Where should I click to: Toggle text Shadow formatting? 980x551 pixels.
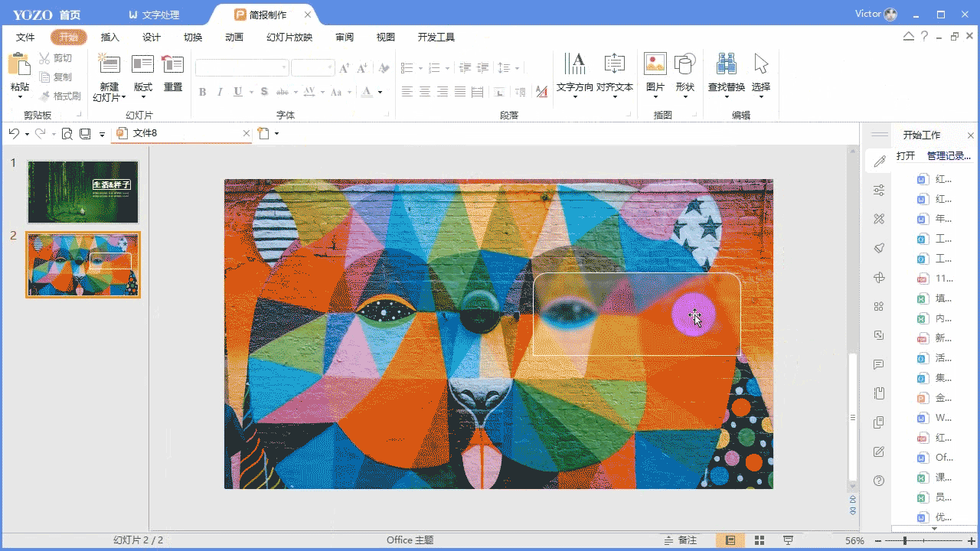pyautogui.click(x=264, y=92)
